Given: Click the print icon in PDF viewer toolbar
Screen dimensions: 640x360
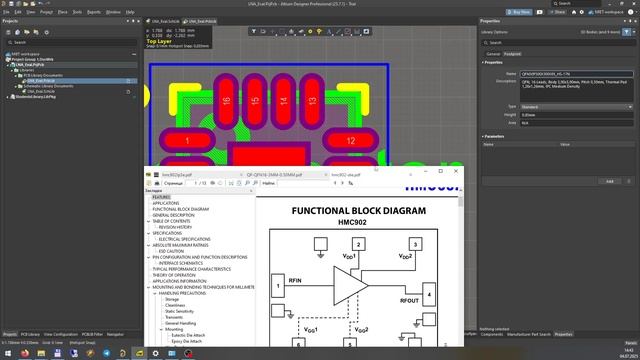Looking at the screenshot, I should tap(157, 183).
